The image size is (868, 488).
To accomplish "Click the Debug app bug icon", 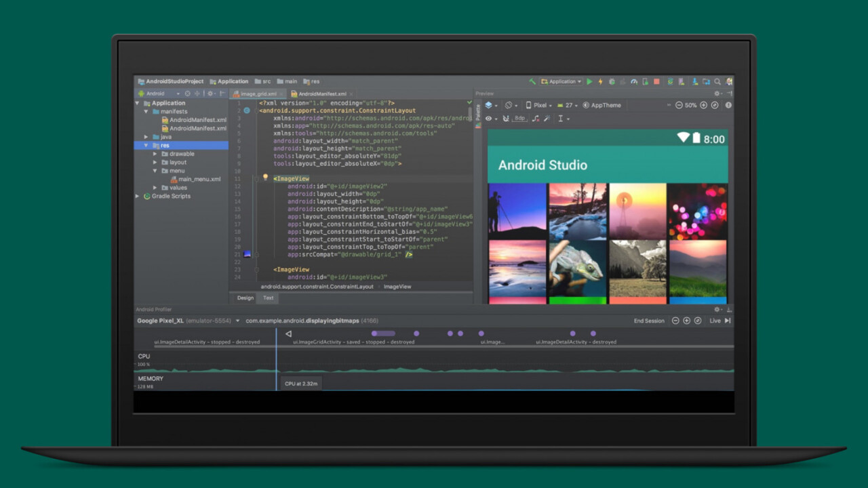I will tap(612, 81).
